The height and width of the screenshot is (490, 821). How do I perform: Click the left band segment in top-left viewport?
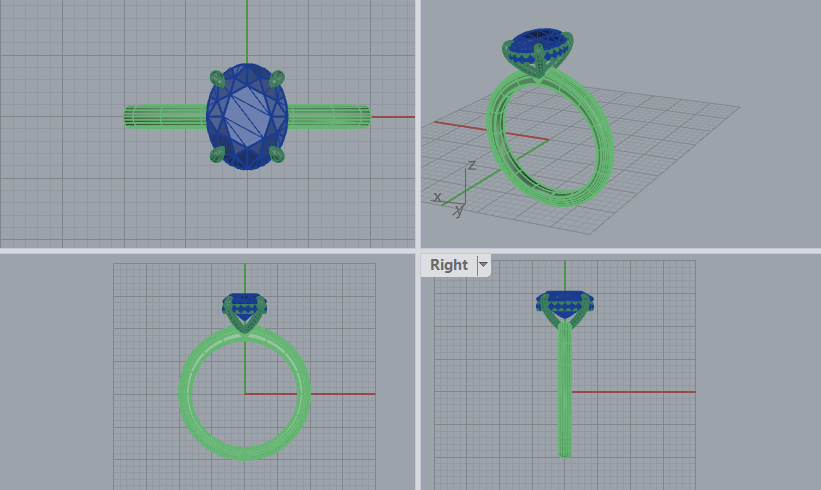[165, 117]
